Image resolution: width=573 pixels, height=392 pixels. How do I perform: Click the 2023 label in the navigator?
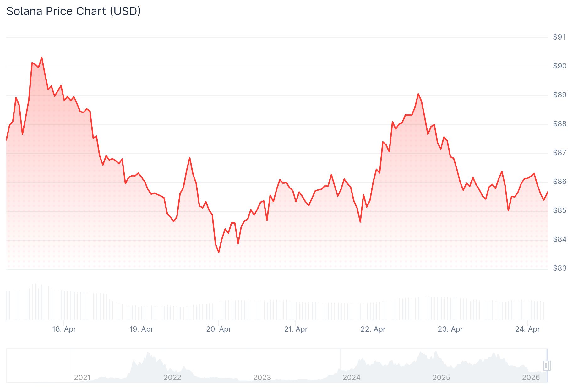262,378
